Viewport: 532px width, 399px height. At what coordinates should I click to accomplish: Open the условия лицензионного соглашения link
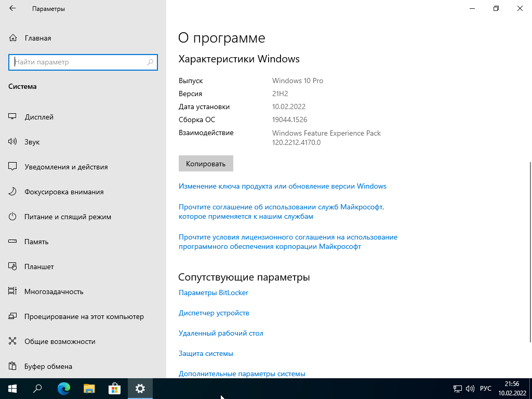click(x=288, y=242)
